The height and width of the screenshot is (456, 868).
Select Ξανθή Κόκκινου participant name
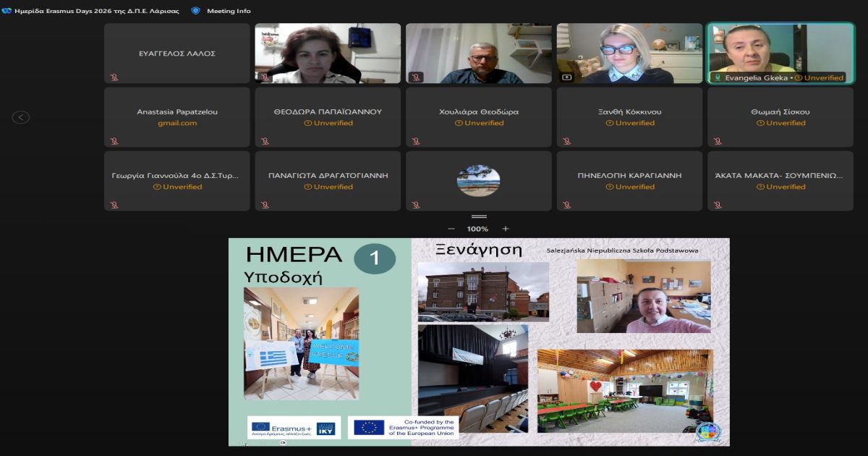[629, 112]
